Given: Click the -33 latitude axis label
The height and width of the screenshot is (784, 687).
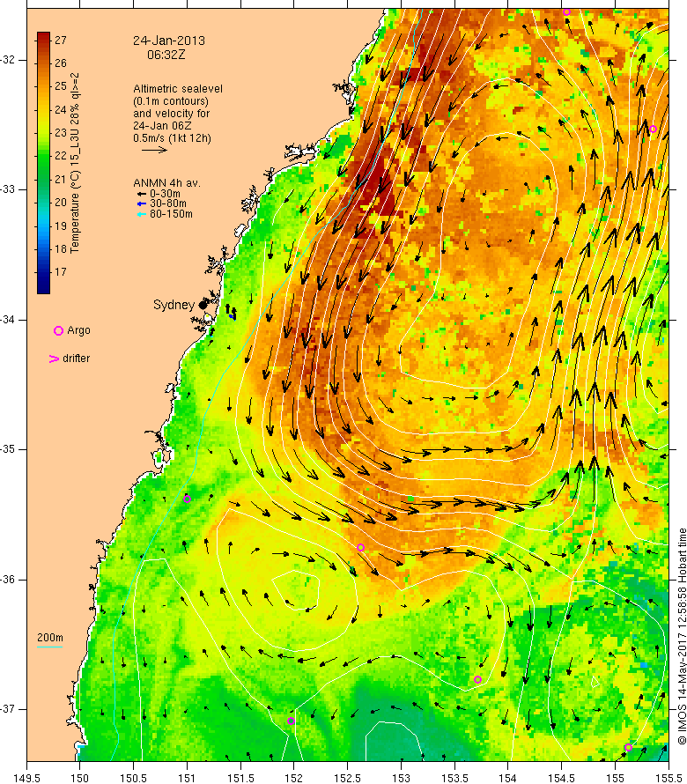Looking at the screenshot, I should [8, 189].
